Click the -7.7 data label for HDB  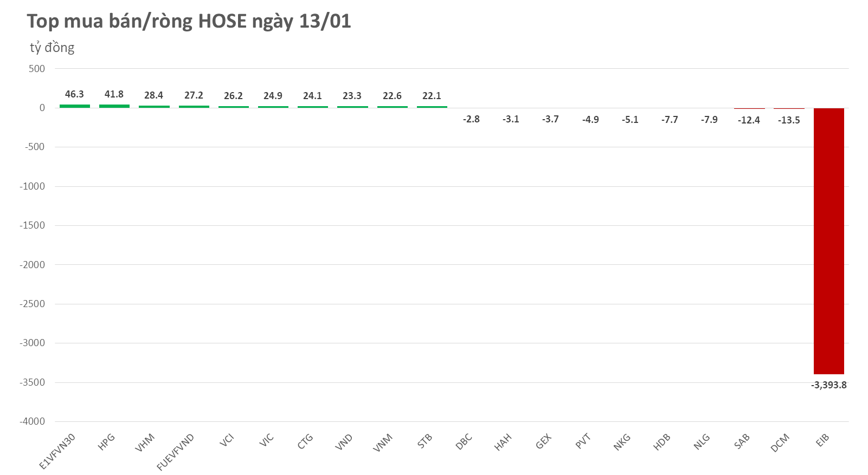pyautogui.click(x=670, y=120)
